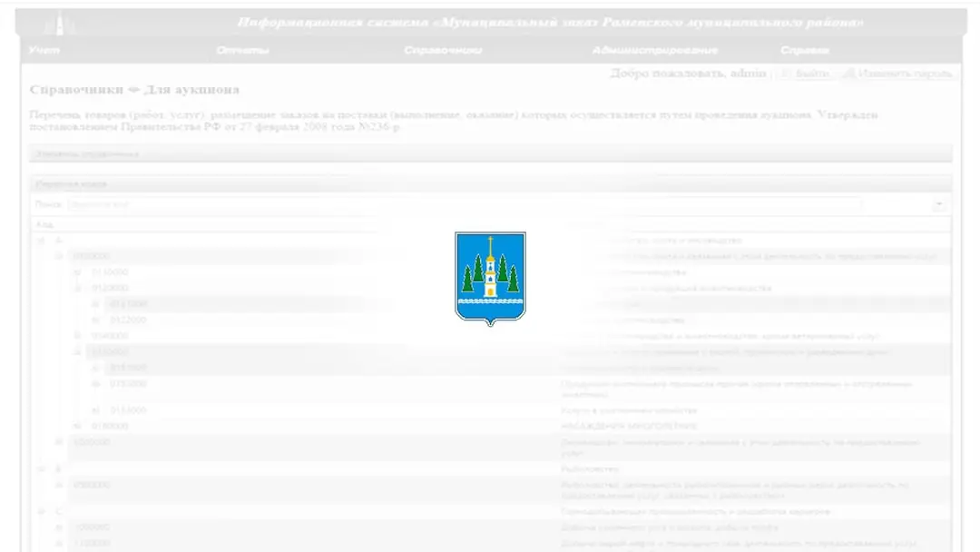Click the Выйти logout button
The height and width of the screenshot is (552, 980).
click(806, 74)
